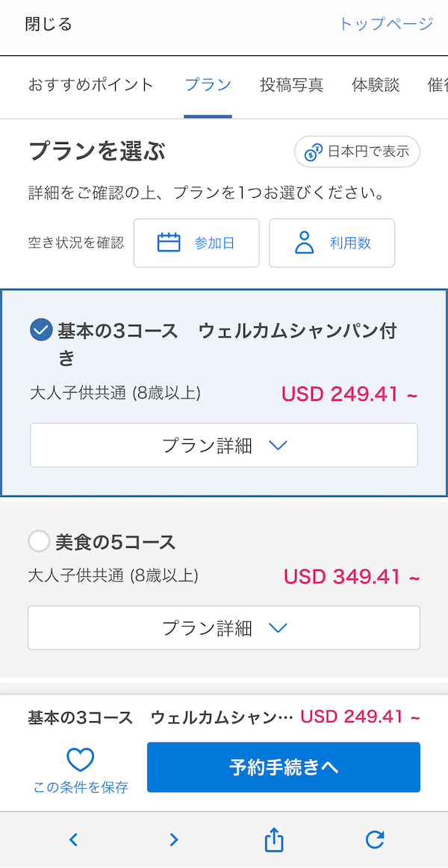
Task: Follow the トップページ link
Action: tap(385, 24)
